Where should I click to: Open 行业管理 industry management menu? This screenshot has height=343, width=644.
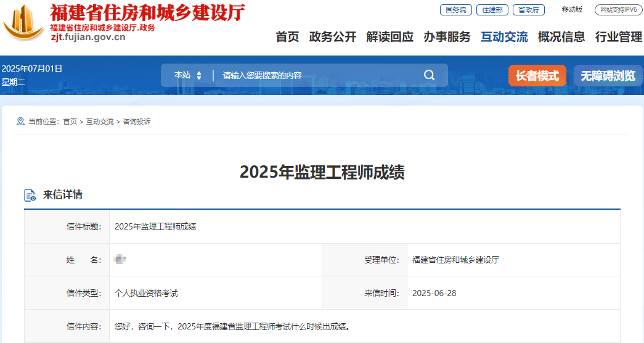point(618,37)
